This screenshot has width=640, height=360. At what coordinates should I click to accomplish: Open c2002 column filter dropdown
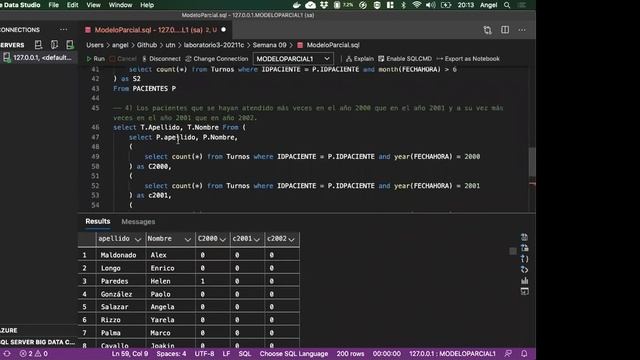tap(291, 239)
